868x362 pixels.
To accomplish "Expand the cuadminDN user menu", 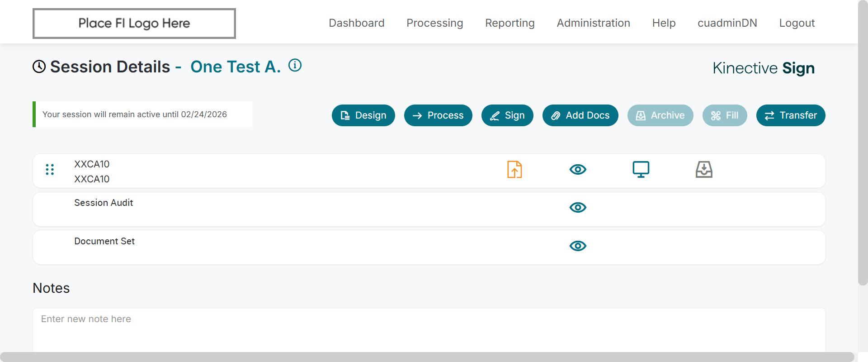I will [727, 23].
